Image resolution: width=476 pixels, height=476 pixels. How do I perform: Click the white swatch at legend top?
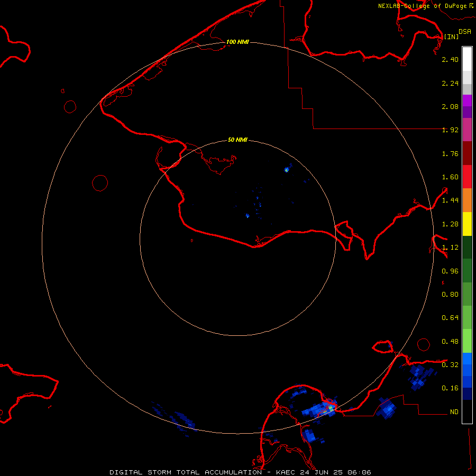[x=467, y=59]
